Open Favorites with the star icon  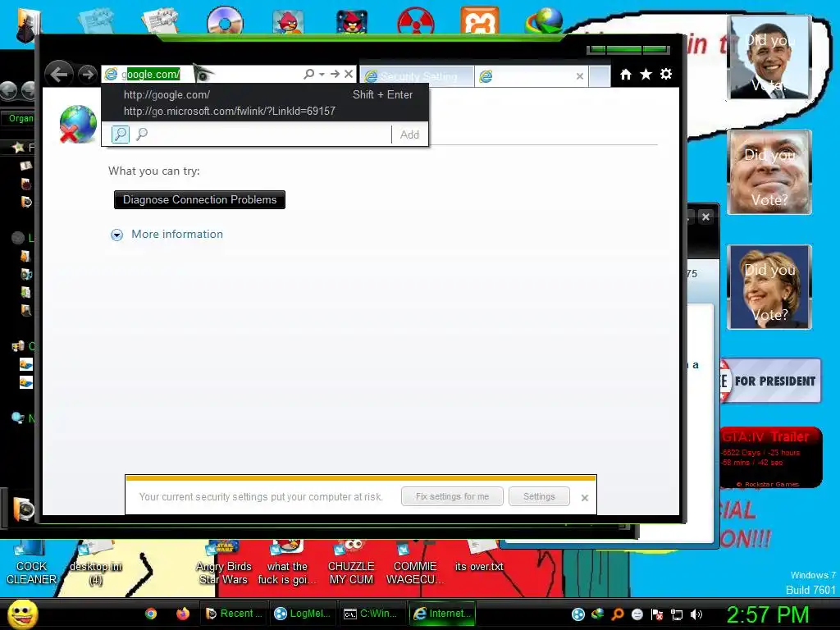646,74
